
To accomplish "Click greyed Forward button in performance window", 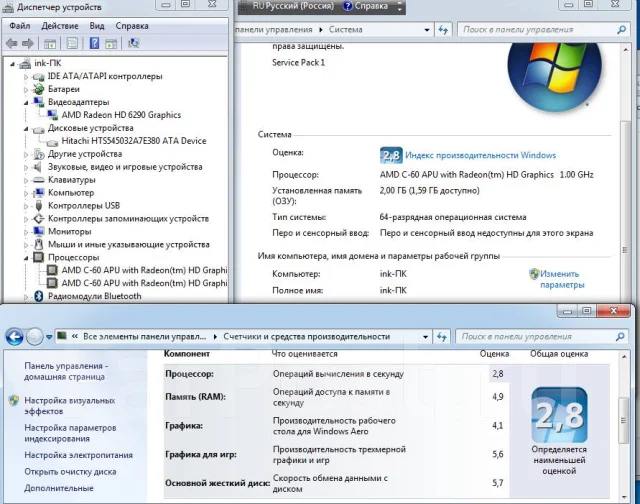I will point(35,337).
